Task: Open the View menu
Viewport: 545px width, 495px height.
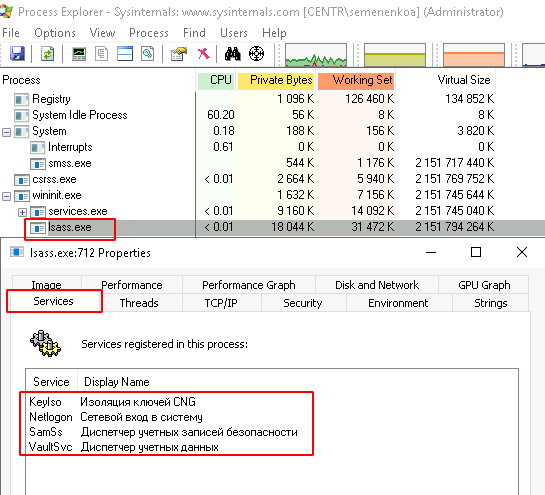Action: (x=102, y=33)
